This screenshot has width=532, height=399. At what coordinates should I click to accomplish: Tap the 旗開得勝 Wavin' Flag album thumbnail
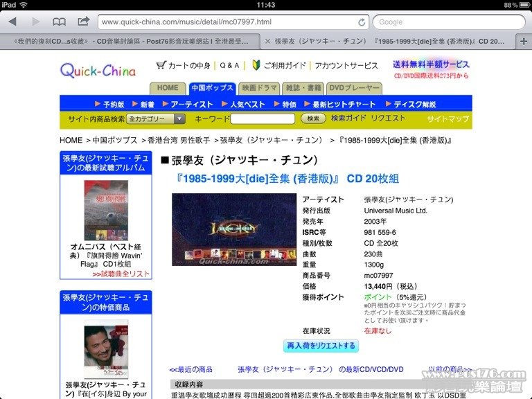106,211
